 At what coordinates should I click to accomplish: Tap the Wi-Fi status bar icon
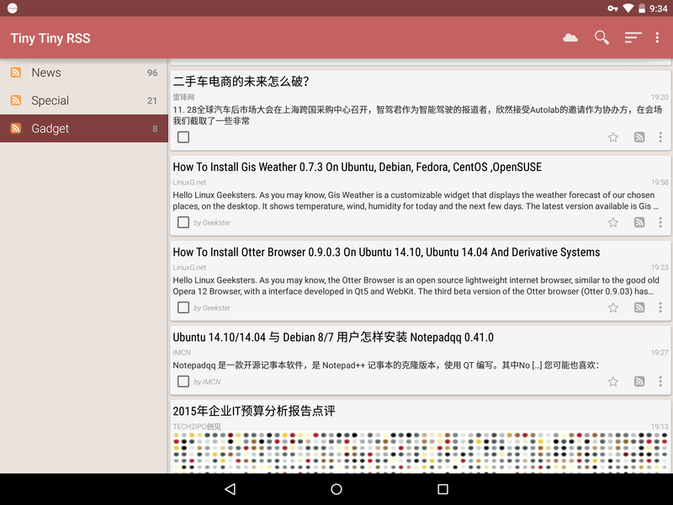(628, 8)
